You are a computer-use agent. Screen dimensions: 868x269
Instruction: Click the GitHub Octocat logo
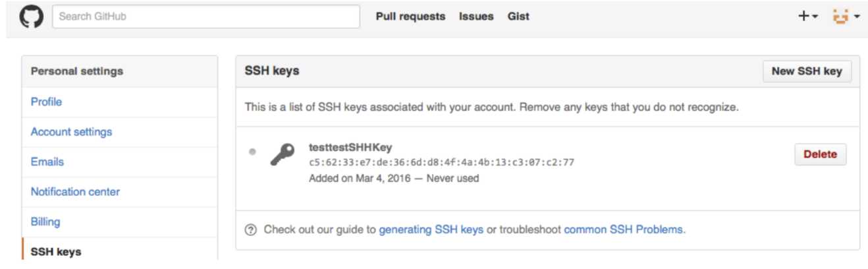(31, 16)
